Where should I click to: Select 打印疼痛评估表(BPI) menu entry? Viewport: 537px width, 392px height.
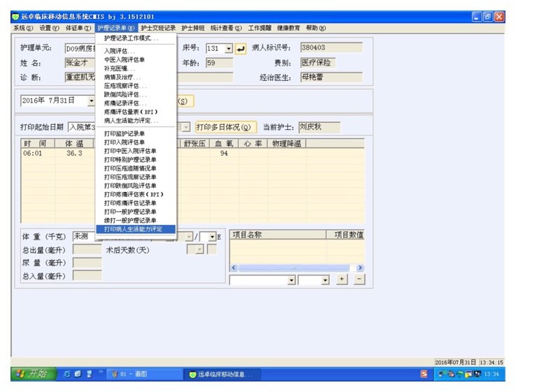[x=136, y=194]
